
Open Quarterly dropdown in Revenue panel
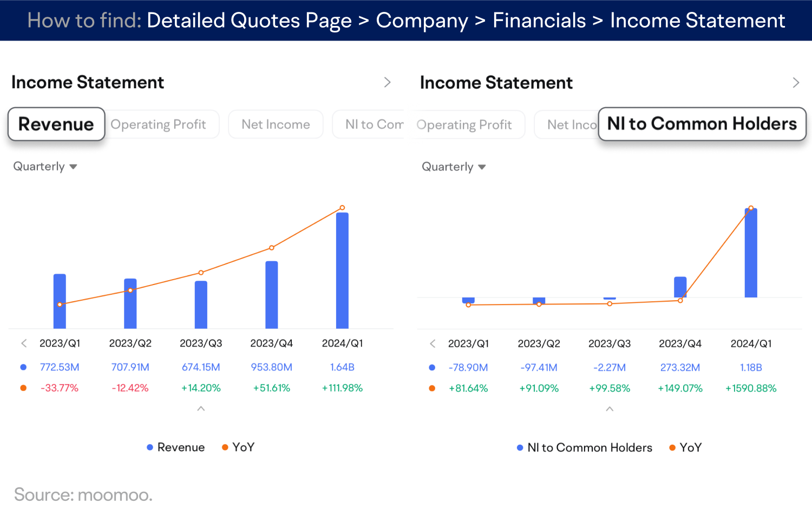click(45, 167)
